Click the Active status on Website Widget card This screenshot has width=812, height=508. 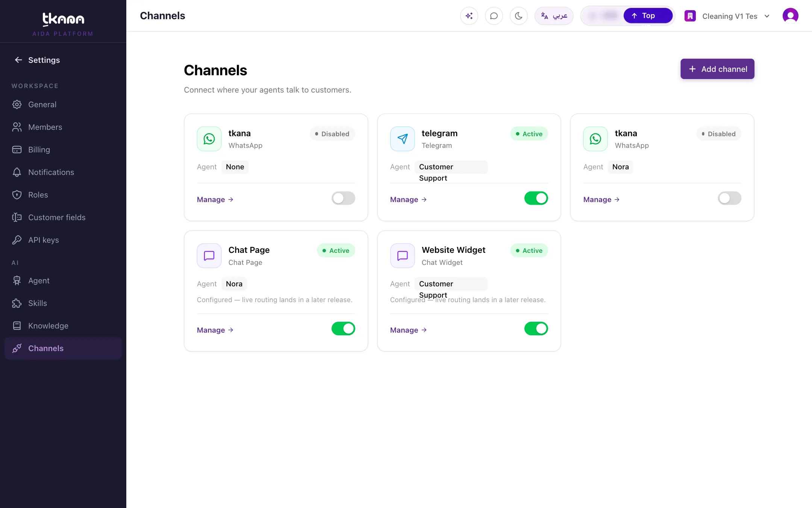point(529,251)
